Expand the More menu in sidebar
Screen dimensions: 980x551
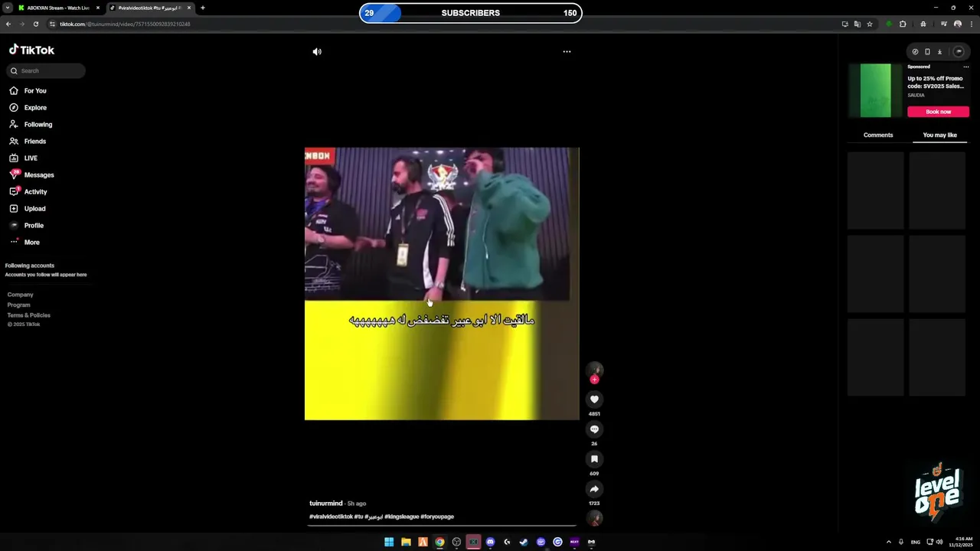point(24,243)
